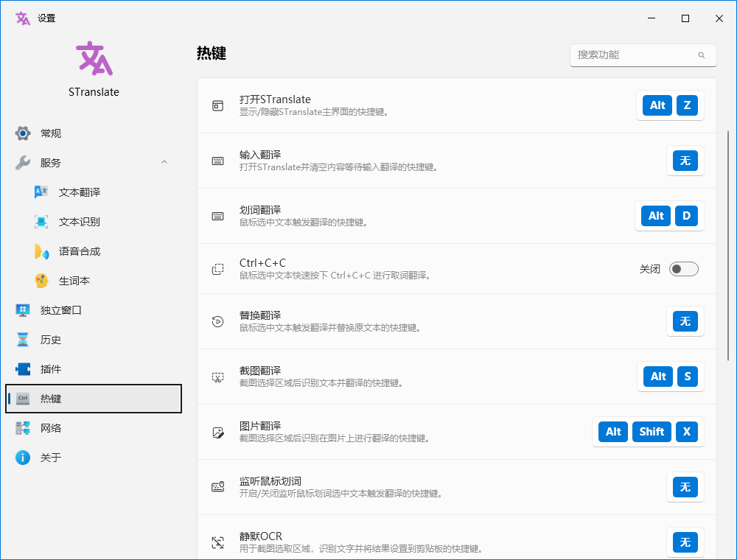Go to the 网络 settings page
737x560 pixels.
click(51, 428)
